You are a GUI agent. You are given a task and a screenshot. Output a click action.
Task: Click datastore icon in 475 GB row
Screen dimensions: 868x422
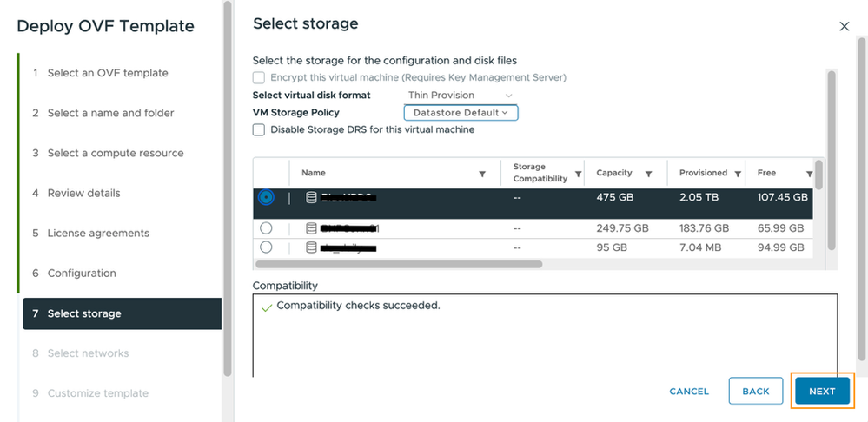pyautogui.click(x=311, y=198)
